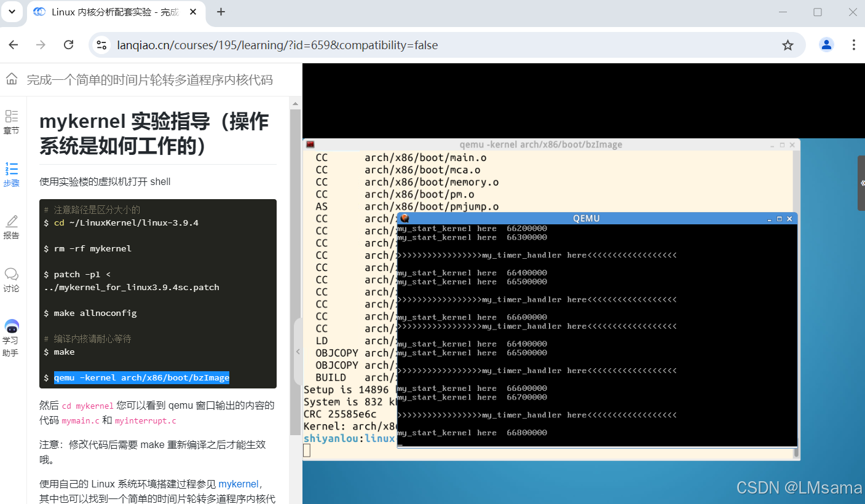Viewport: 865px width, 504px height.
Task: Open the Chrome profile avatar
Action: [x=826, y=45]
